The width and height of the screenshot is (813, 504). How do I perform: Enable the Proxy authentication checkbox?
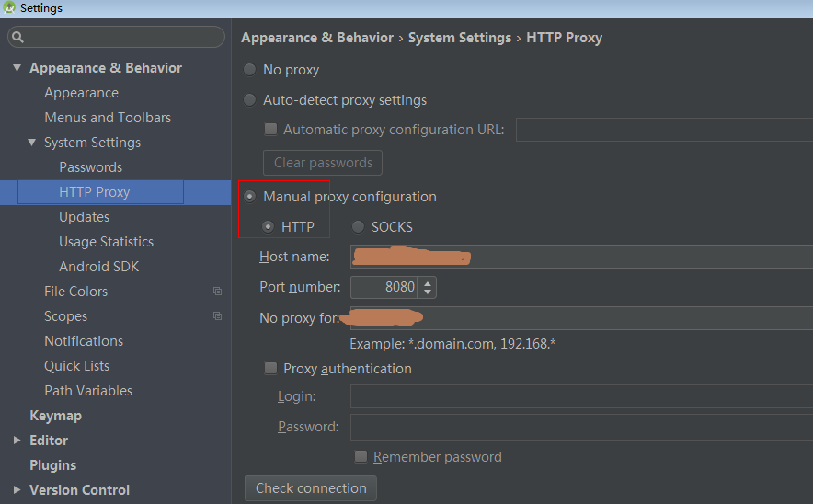pyautogui.click(x=270, y=368)
